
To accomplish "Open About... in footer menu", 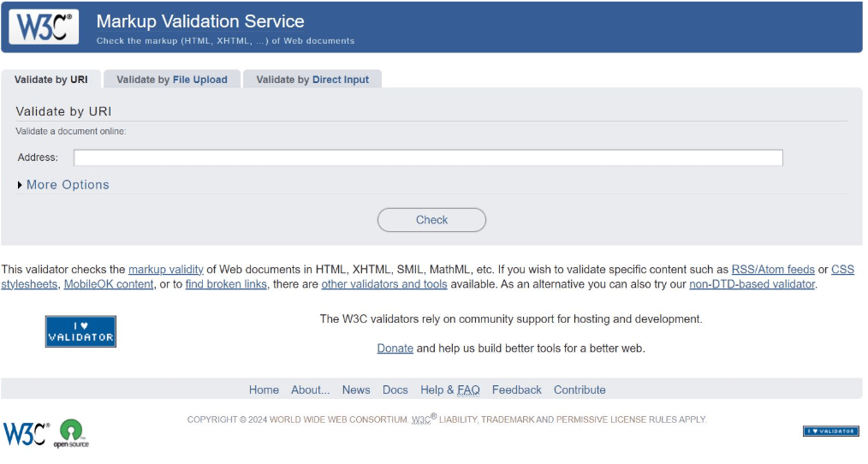I will 311,390.
